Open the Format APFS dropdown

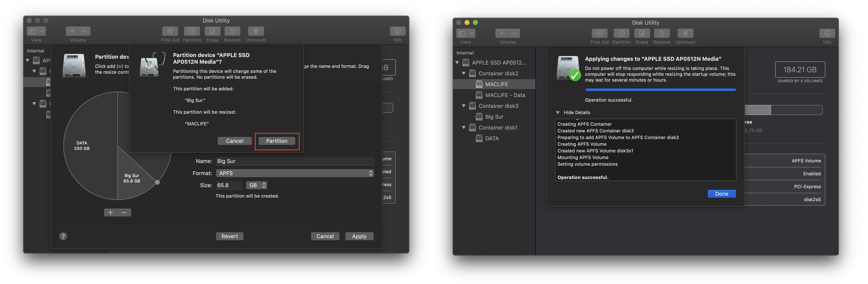pos(295,173)
